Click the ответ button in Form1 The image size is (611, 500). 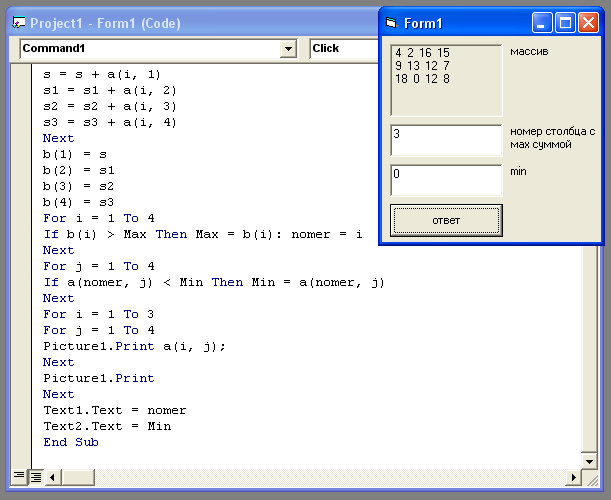tap(446, 221)
